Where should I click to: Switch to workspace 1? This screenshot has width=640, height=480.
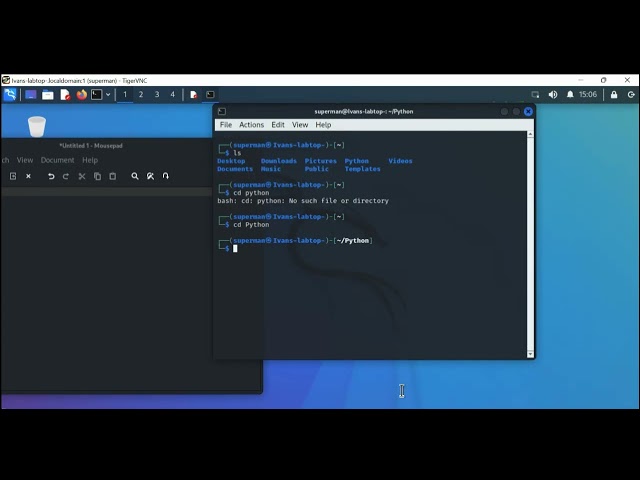(x=125, y=95)
